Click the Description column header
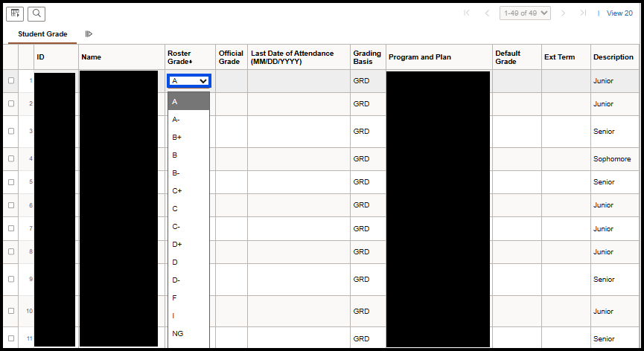 [x=613, y=57]
